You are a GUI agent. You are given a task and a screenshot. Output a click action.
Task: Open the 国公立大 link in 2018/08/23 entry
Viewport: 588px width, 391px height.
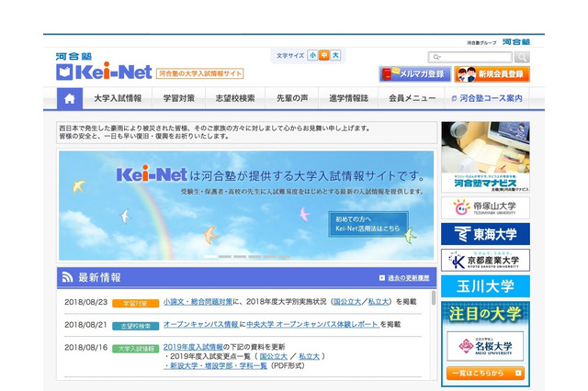pyautogui.click(x=347, y=302)
